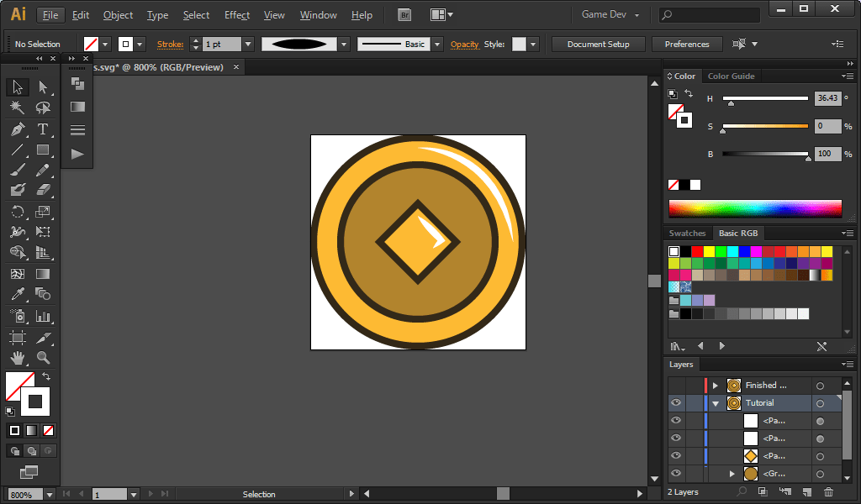Image resolution: width=861 pixels, height=504 pixels.
Task: Select the Type tool
Action: [43, 129]
